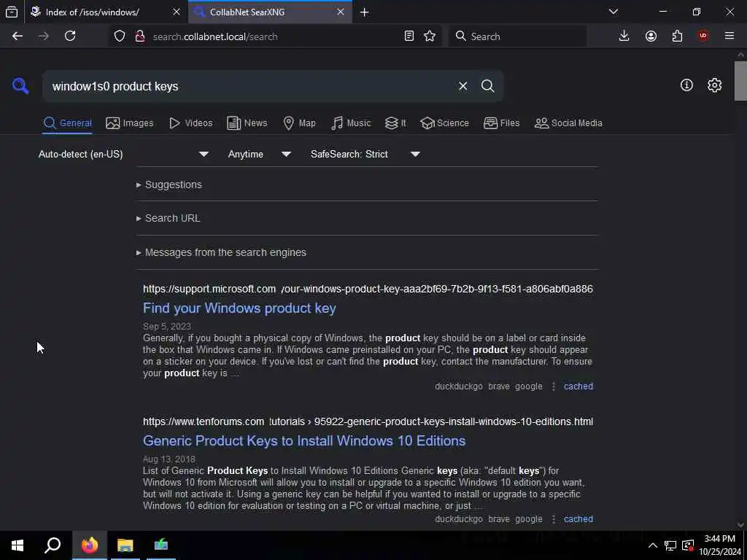This screenshot has height=560, width=747.
Task: Open the network status tray icon
Action: coord(670,545)
